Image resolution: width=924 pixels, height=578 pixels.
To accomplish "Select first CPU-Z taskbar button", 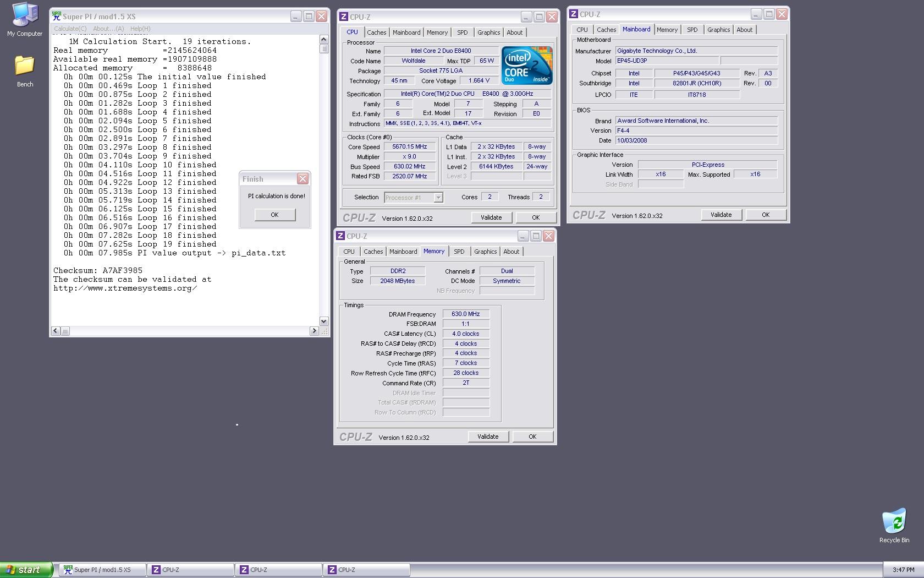I will coord(190,570).
